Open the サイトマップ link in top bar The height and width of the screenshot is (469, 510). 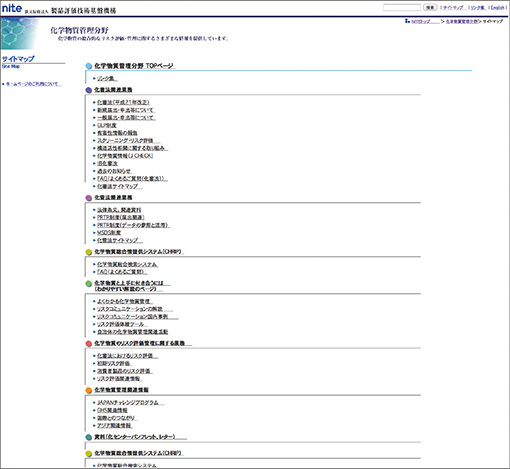click(x=453, y=7)
